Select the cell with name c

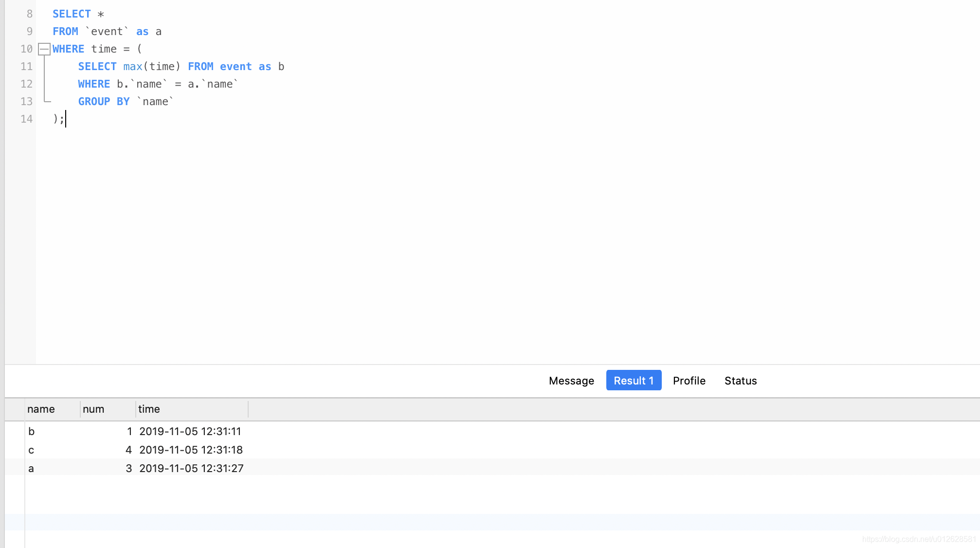(53, 450)
